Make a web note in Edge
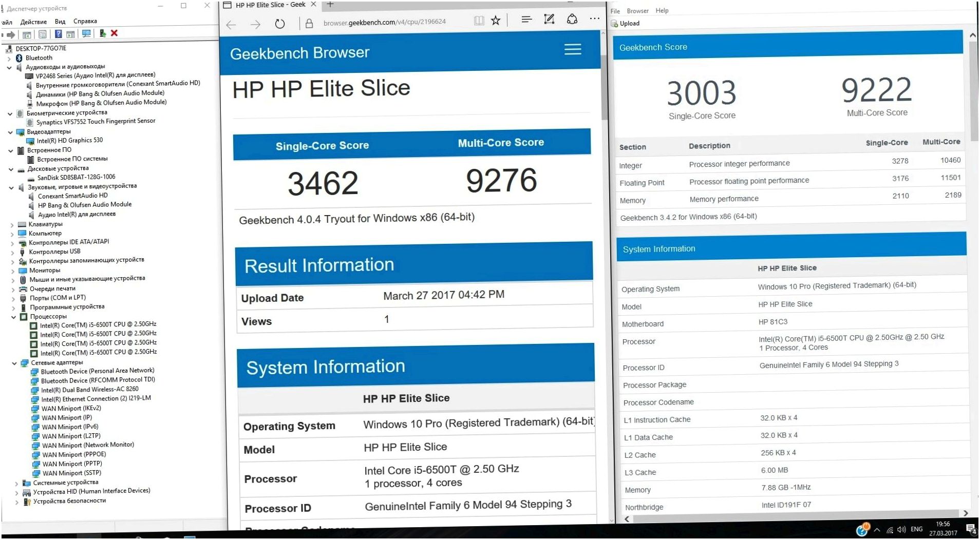The height and width of the screenshot is (540, 980). tap(549, 19)
